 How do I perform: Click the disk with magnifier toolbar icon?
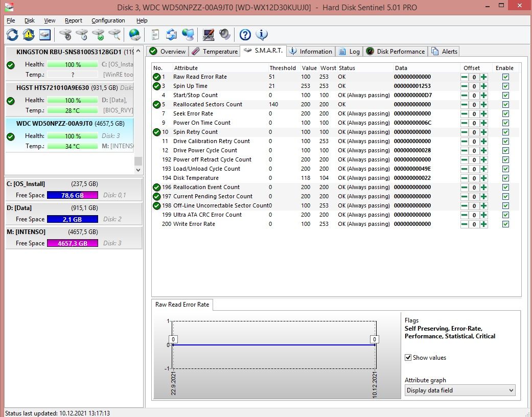tap(115, 35)
